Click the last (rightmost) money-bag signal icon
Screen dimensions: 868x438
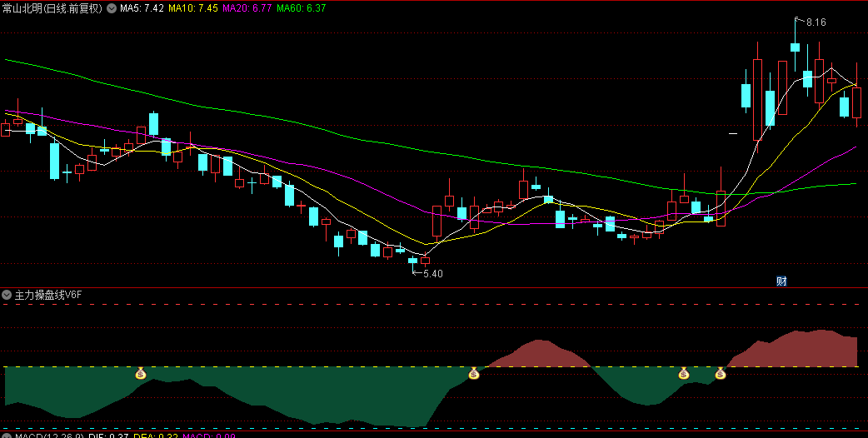click(x=720, y=374)
